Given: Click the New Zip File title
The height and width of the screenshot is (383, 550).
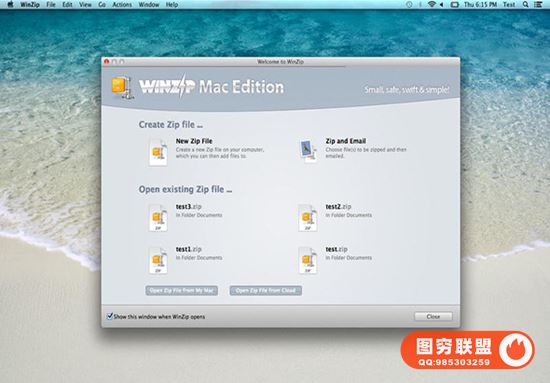Looking at the screenshot, I should 194,141.
